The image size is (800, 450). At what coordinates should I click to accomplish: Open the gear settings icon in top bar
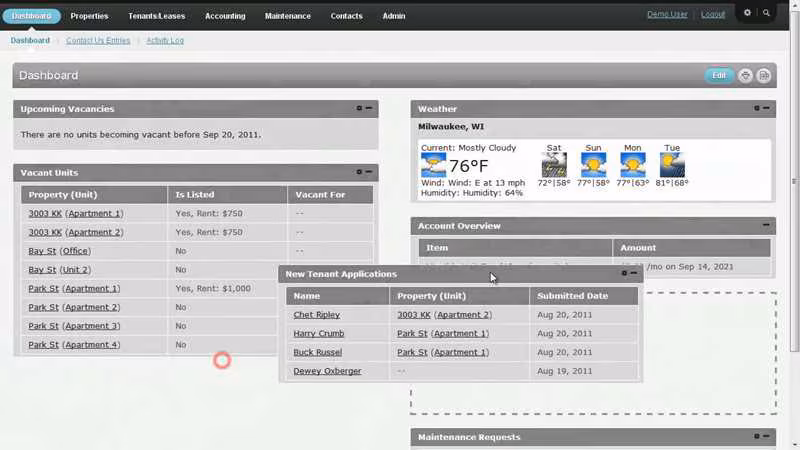pyautogui.click(x=747, y=13)
